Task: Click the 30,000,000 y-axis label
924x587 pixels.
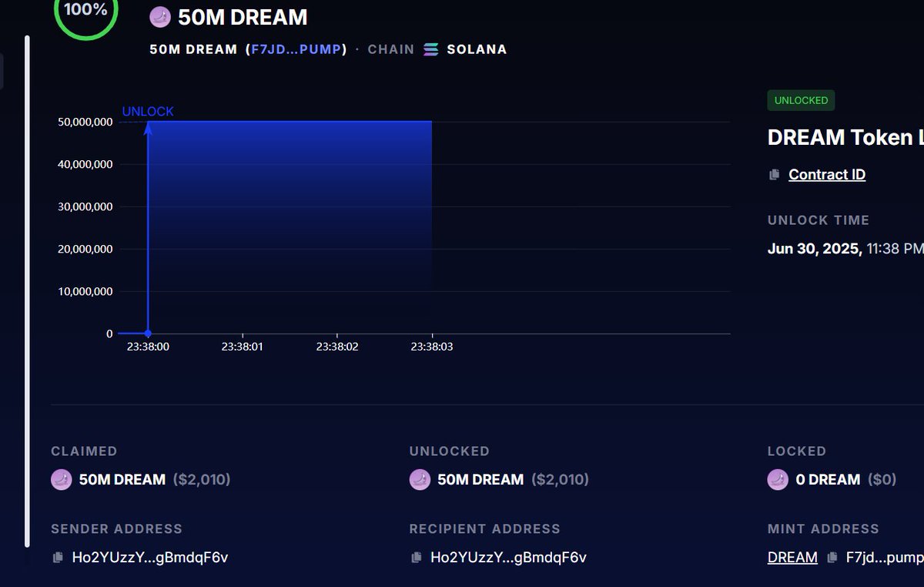Action: (85, 206)
